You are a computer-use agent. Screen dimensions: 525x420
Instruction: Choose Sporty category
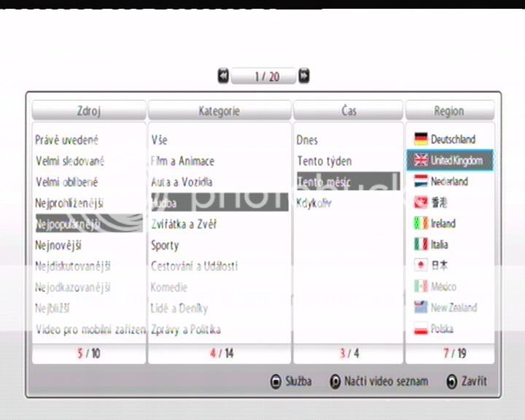165,246
